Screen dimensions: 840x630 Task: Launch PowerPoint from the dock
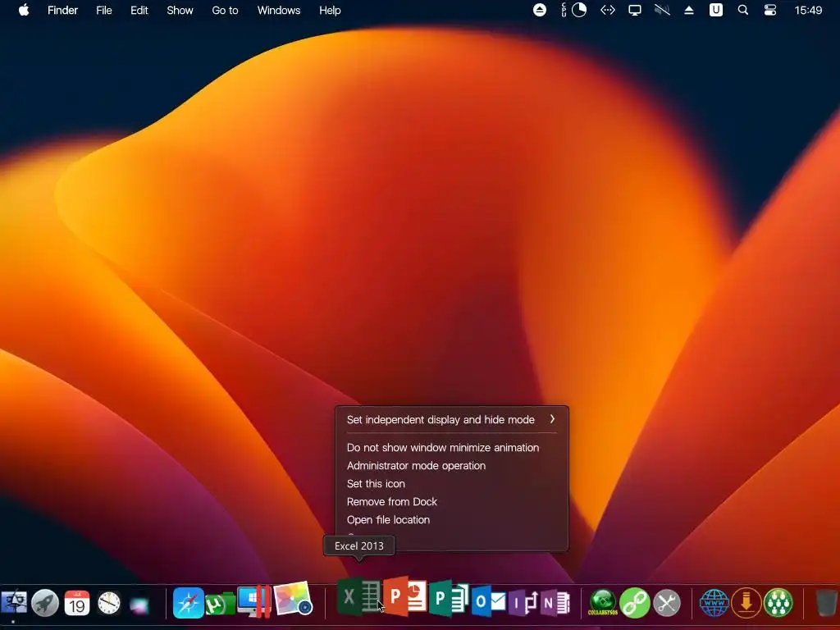(x=405, y=596)
